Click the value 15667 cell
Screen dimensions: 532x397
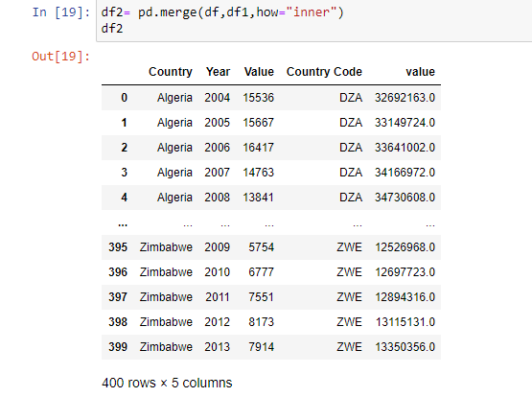[x=258, y=123]
